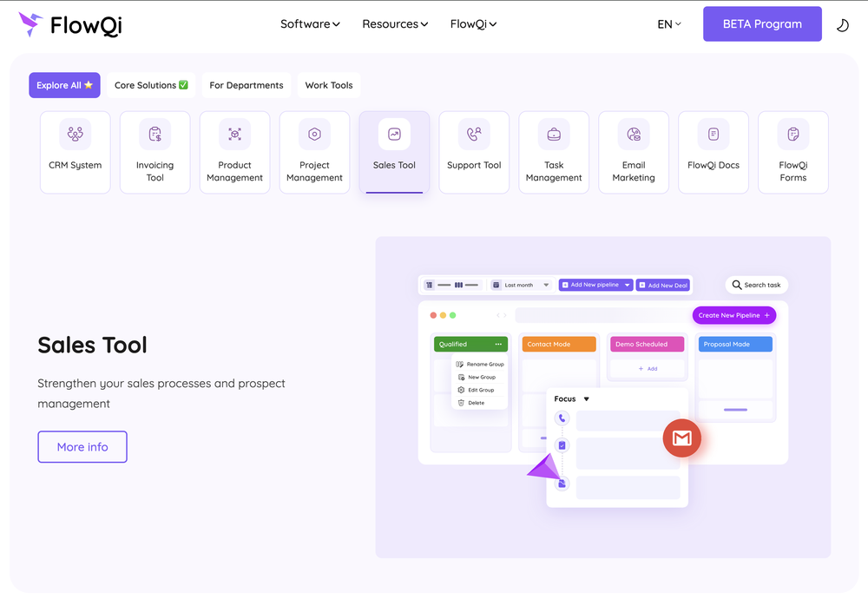This screenshot has height=599, width=868.
Task: Switch to the Work Tools tab
Action: coord(329,85)
